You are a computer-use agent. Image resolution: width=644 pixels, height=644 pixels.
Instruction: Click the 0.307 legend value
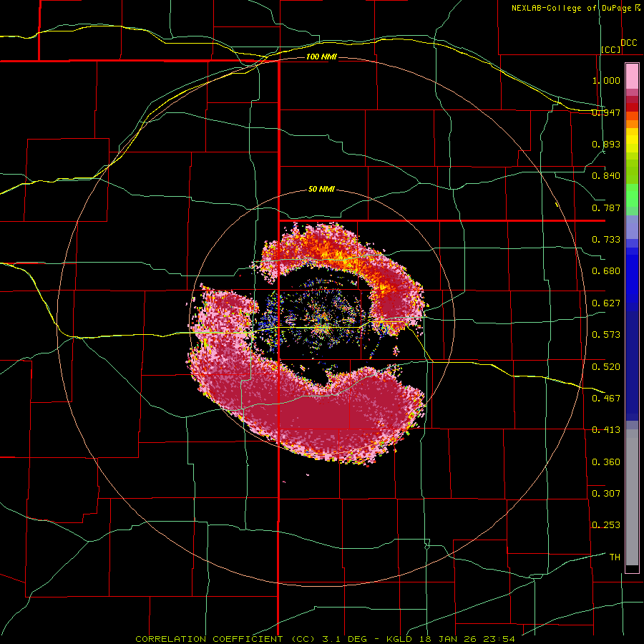606,494
